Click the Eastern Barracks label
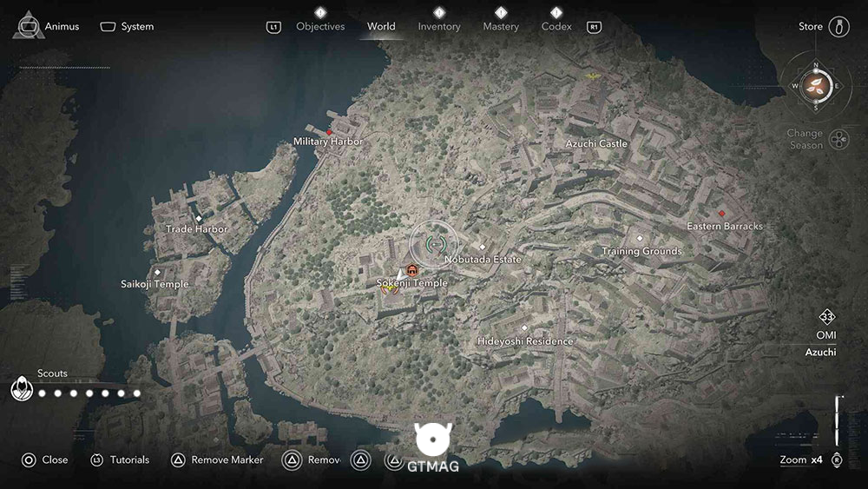 point(725,226)
